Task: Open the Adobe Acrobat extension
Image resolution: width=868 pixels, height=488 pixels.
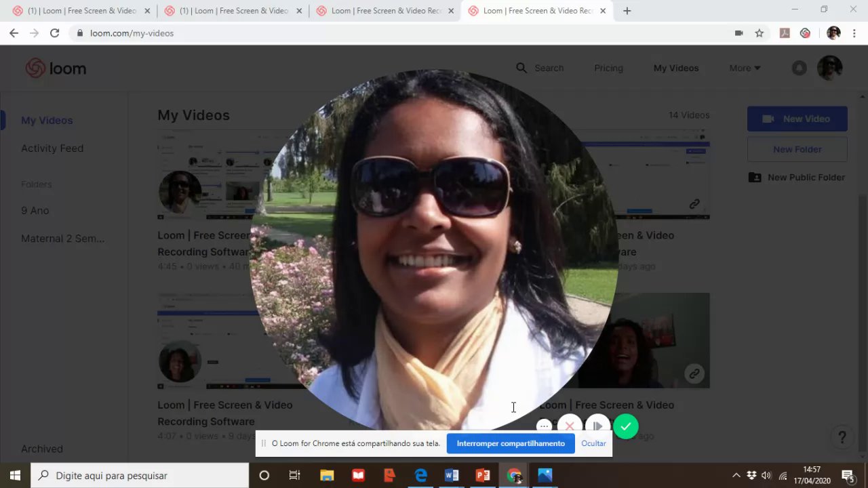Action: pos(785,33)
